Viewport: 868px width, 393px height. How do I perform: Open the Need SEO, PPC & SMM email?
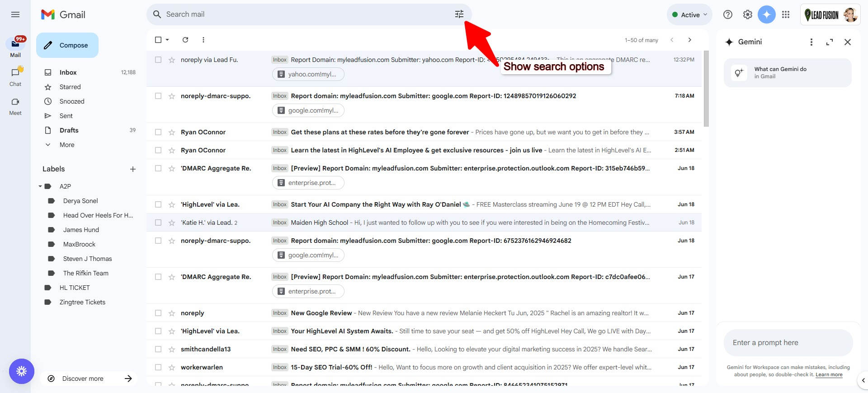(x=424, y=349)
